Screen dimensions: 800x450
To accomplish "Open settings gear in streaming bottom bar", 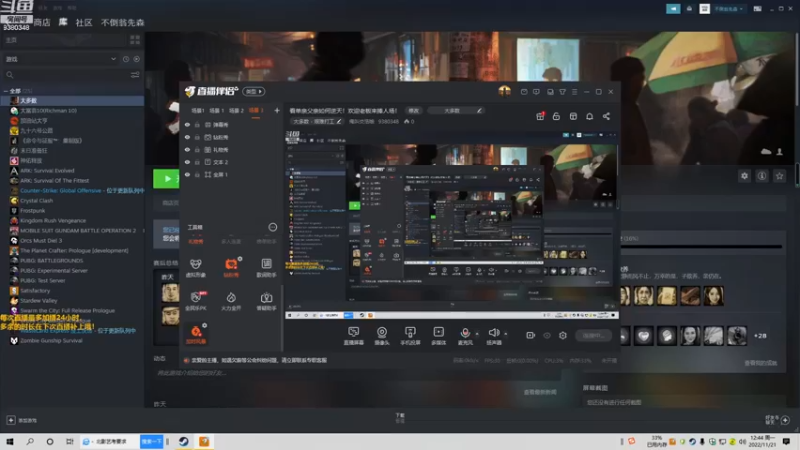I will pos(563,335).
